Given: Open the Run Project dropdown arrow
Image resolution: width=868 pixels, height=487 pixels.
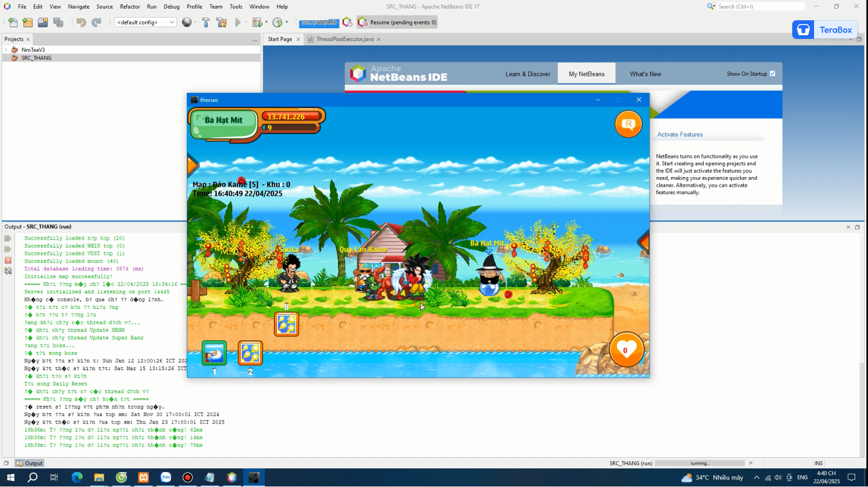Looking at the screenshot, I should 246,22.
